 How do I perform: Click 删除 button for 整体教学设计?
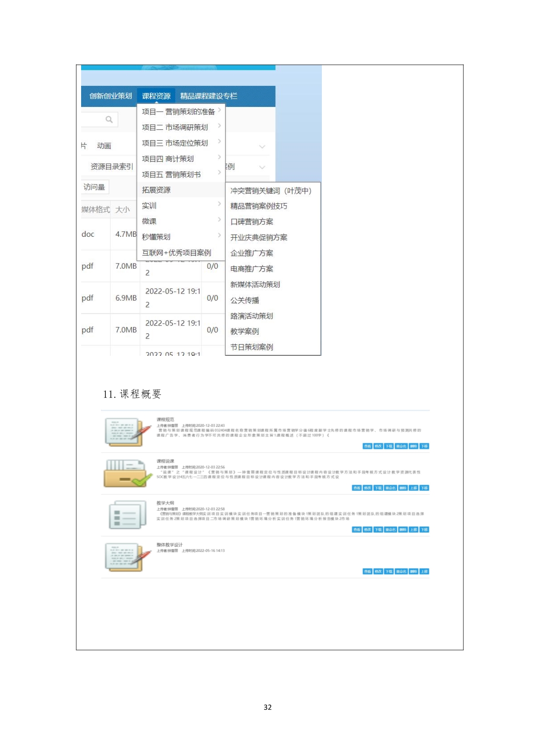pyautogui.click(x=413, y=571)
